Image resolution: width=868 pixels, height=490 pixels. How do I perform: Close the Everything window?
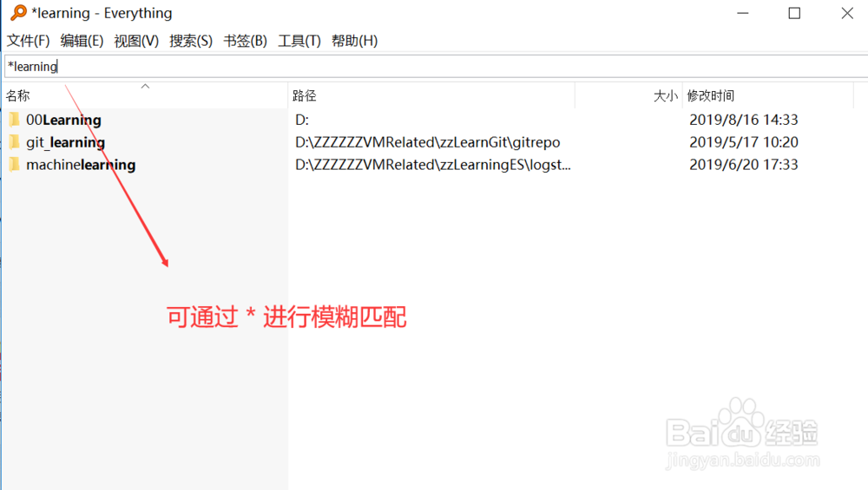coord(847,13)
